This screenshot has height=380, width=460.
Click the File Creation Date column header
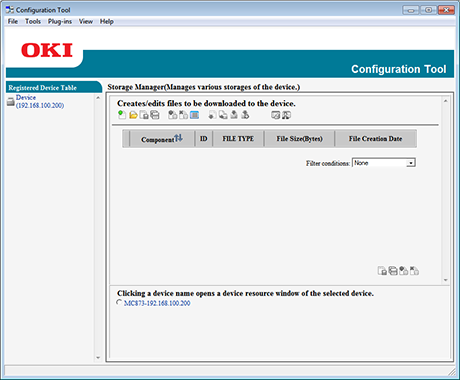tap(376, 139)
